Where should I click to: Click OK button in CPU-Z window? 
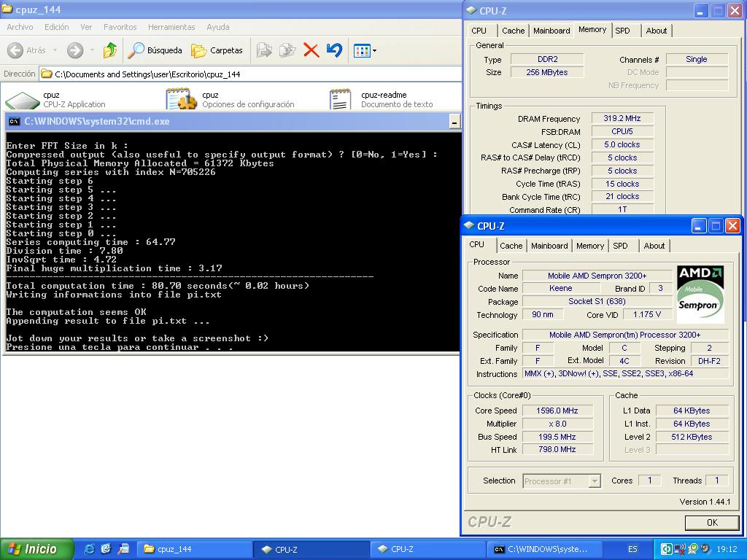pos(712,522)
